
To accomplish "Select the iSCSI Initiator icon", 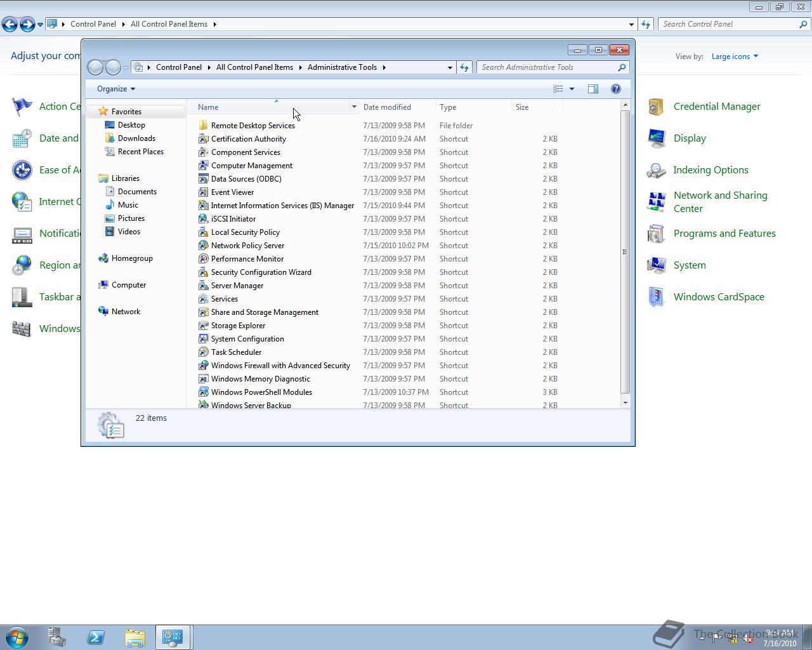I will tap(203, 219).
